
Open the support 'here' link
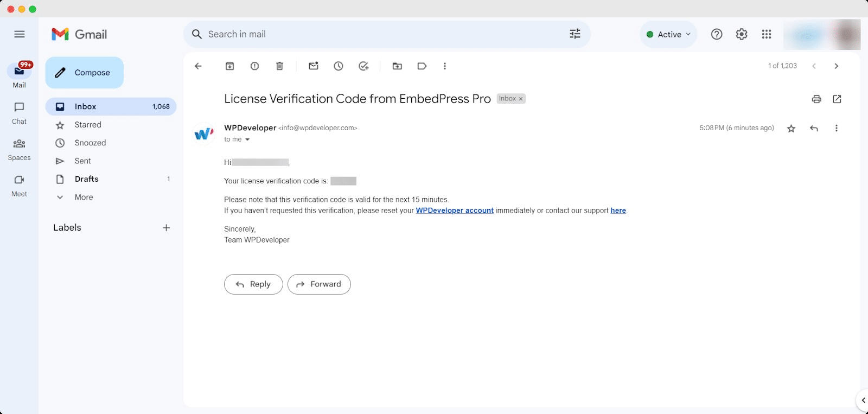click(x=618, y=211)
